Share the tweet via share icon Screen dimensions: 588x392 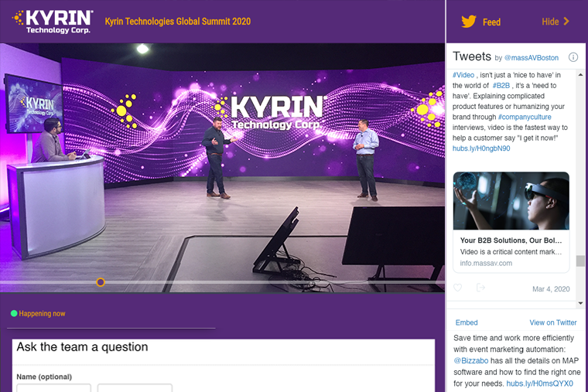[480, 288]
